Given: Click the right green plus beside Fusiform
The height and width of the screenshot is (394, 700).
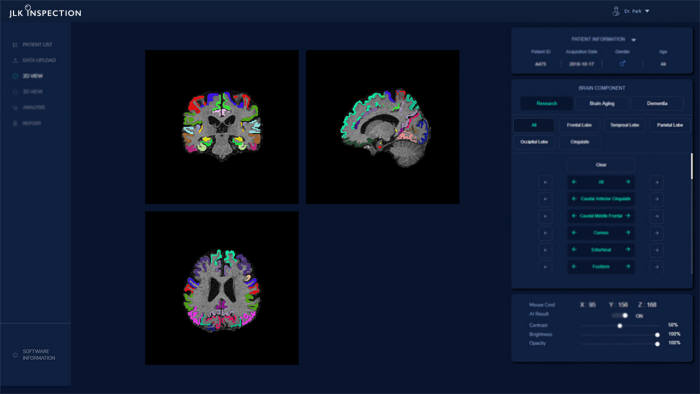Looking at the screenshot, I should point(628,267).
